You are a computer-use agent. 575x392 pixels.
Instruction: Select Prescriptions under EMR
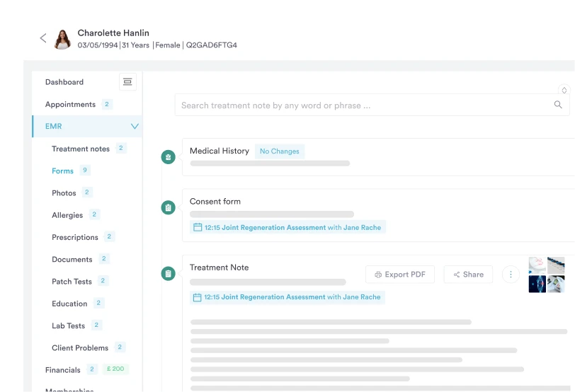(x=75, y=237)
